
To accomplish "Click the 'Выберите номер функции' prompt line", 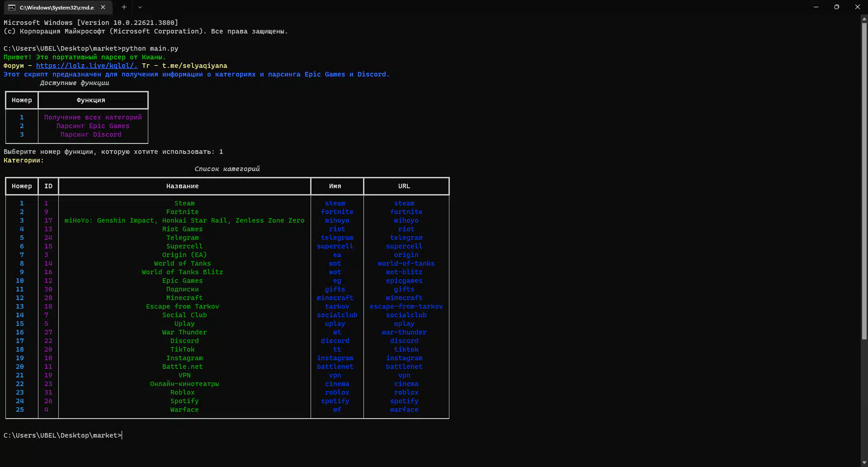I will [113, 152].
